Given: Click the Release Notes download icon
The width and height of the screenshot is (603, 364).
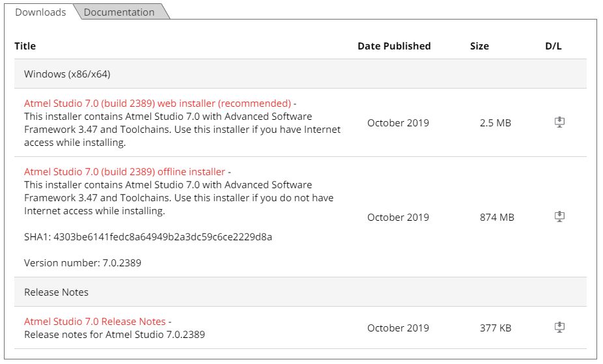Looking at the screenshot, I should 559,328.
